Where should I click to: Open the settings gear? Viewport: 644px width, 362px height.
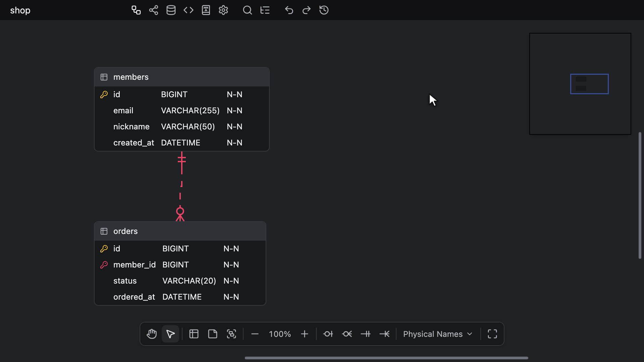[223, 10]
